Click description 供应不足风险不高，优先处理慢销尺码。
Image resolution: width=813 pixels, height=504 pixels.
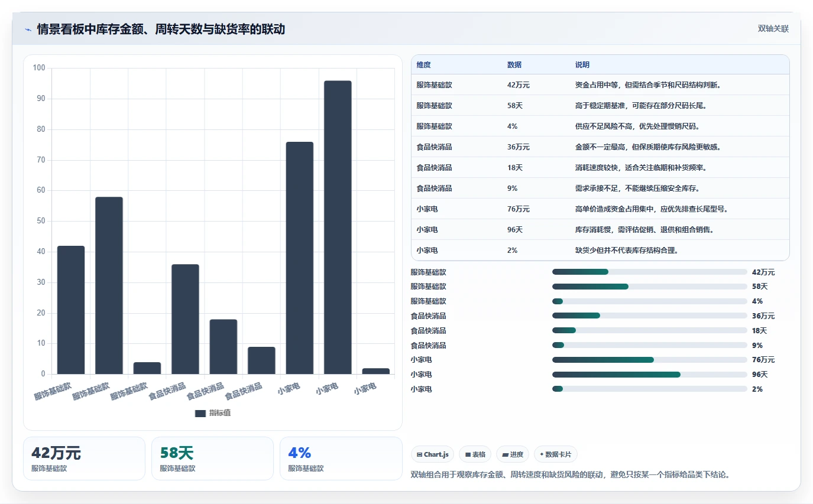point(637,126)
